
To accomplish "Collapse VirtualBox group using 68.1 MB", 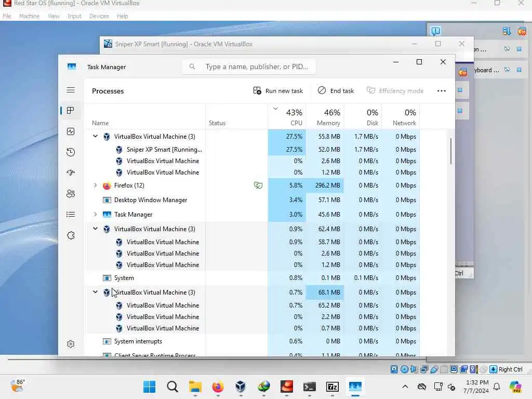I will point(96,292).
